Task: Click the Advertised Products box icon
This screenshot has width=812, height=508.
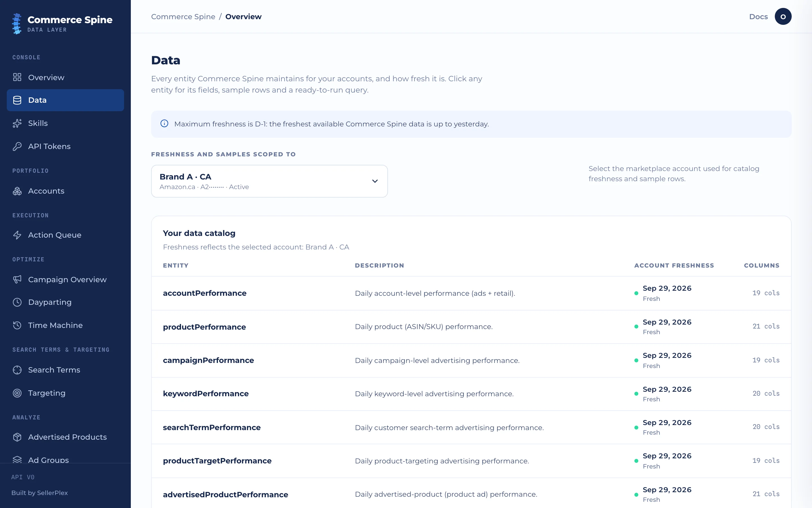Action: (x=17, y=437)
